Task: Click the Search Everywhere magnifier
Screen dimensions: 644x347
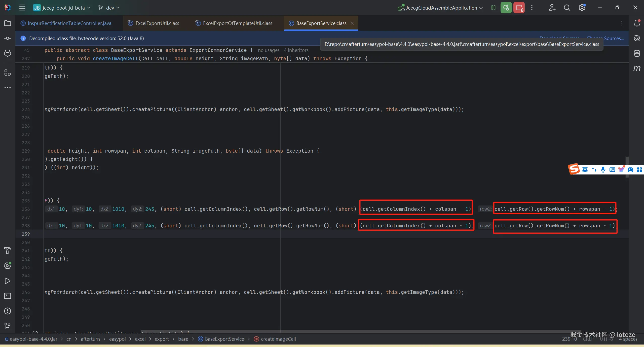Action: point(567,8)
